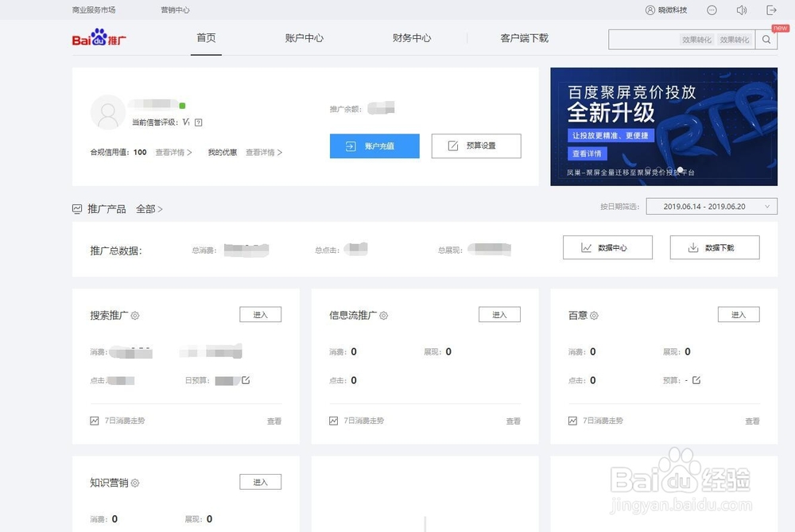Click the 预算设置 button
795x532 pixels.
[x=476, y=146]
